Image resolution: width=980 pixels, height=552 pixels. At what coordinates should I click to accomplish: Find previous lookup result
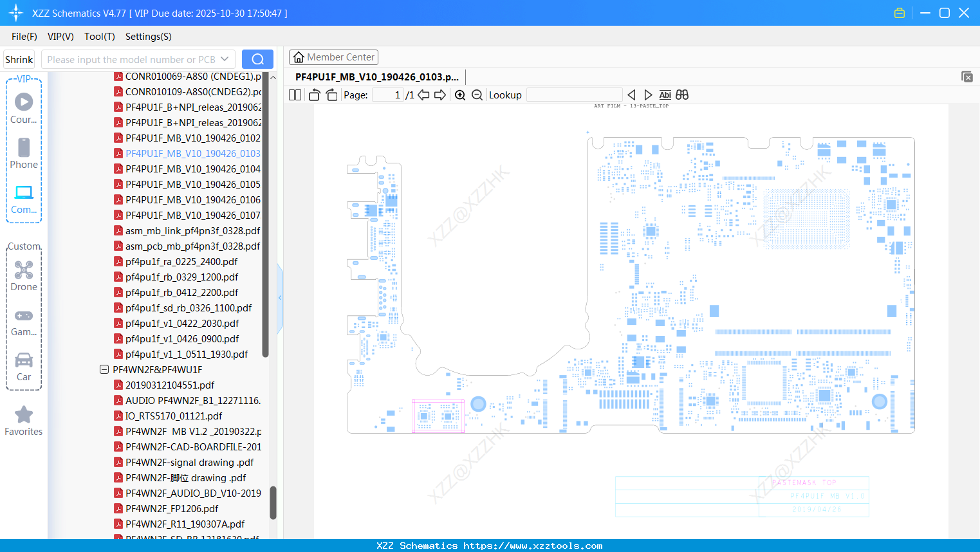pos(631,95)
